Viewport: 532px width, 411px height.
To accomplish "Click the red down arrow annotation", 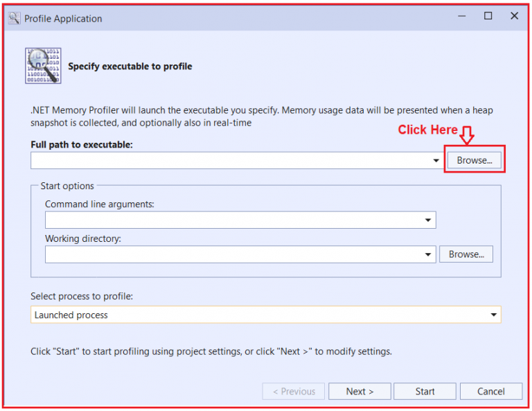I will coord(467,135).
